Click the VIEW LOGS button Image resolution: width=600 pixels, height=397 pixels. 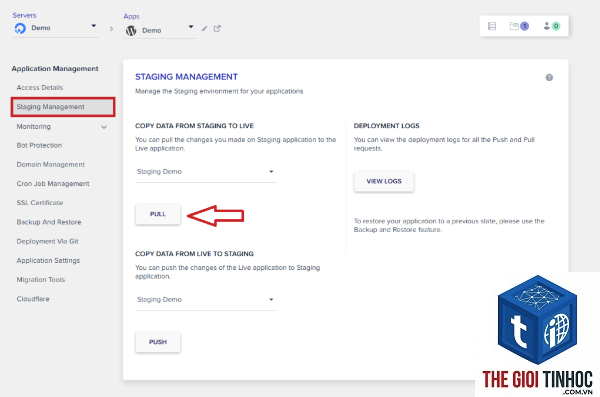point(384,181)
